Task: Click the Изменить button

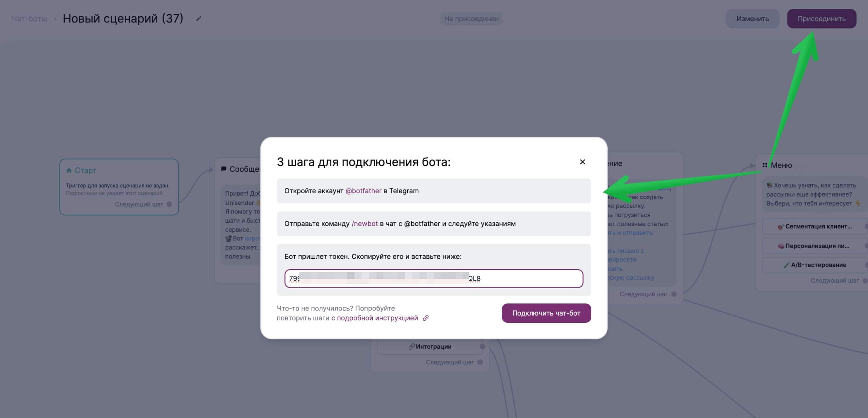Action: (x=752, y=19)
